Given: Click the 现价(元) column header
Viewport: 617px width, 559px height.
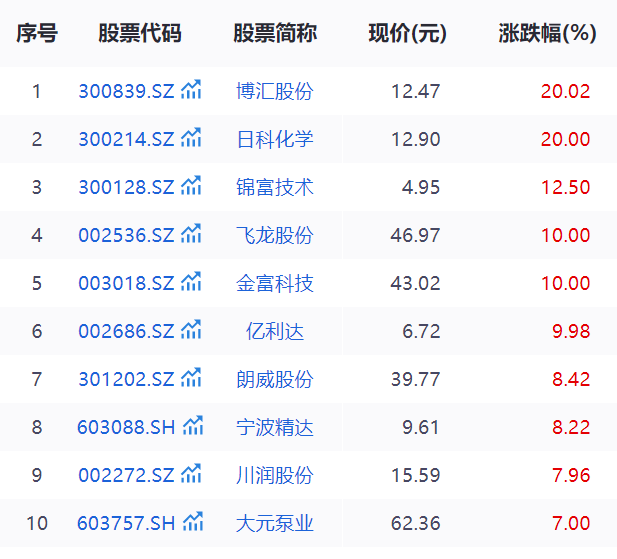Looking at the screenshot, I should (408, 33).
